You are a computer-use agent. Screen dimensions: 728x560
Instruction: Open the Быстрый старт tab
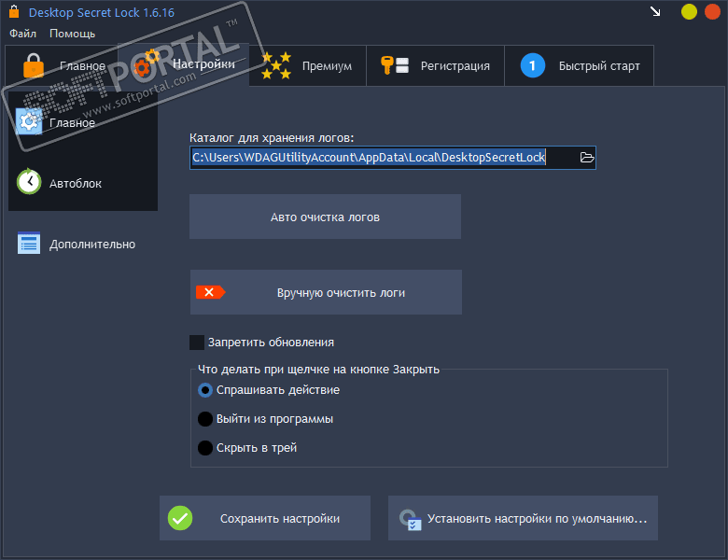579,65
